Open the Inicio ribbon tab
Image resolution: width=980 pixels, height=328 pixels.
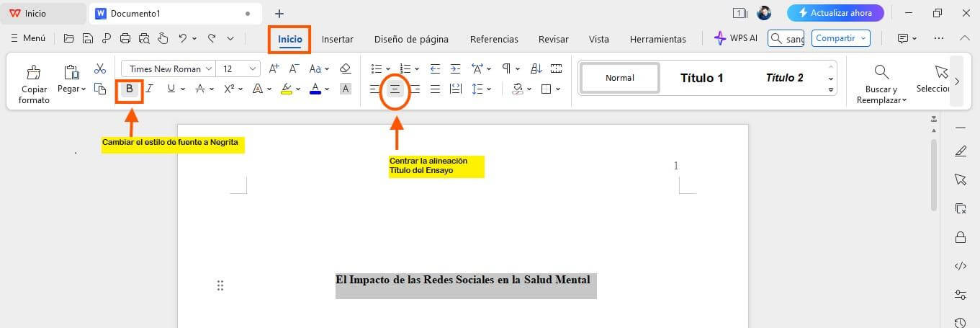point(290,39)
